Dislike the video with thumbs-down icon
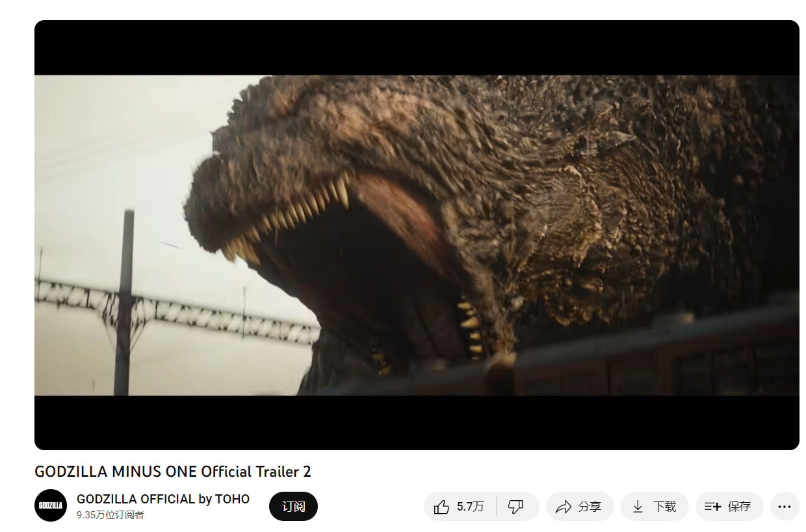806x532 pixels. (518, 507)
